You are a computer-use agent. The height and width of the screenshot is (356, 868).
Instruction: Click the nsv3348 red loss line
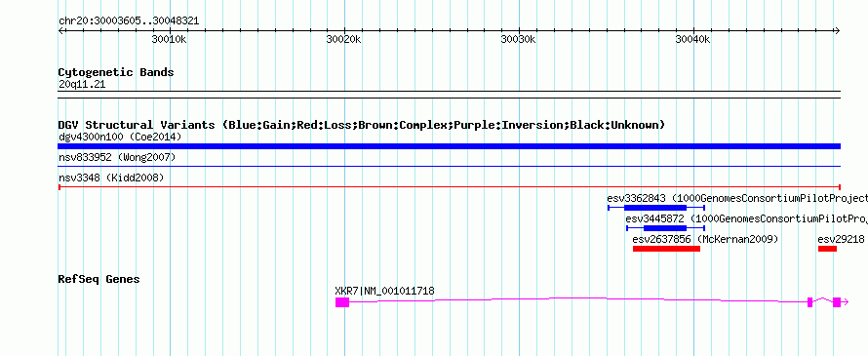449,187
